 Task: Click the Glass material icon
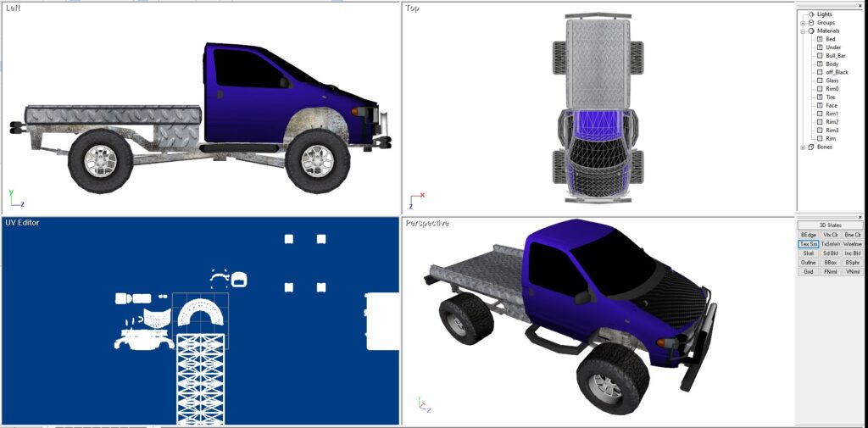tap(820, 81)
